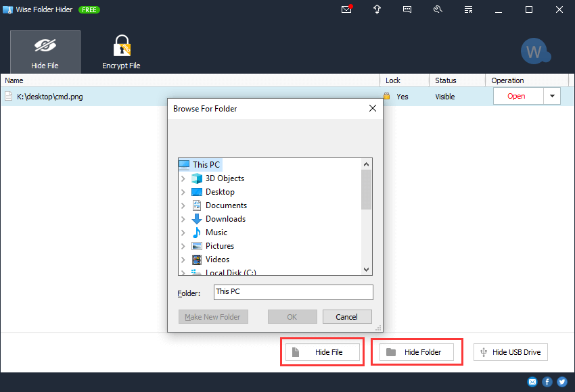Image resolution: width=575 pixels, height=392 pixels.
Task: Click the upgrade arrow icon in title bar
Action: pos(377,9)
